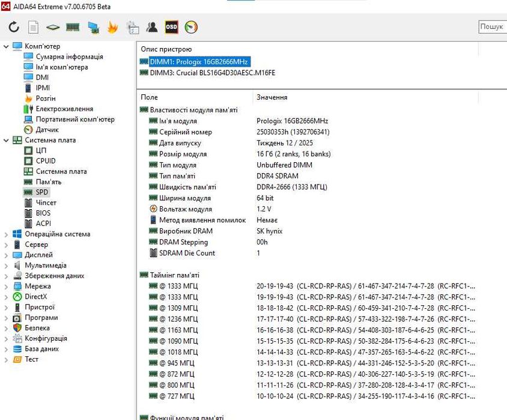
Task: Collapse the Системна плата tree node
Action: tap(6, 141)
